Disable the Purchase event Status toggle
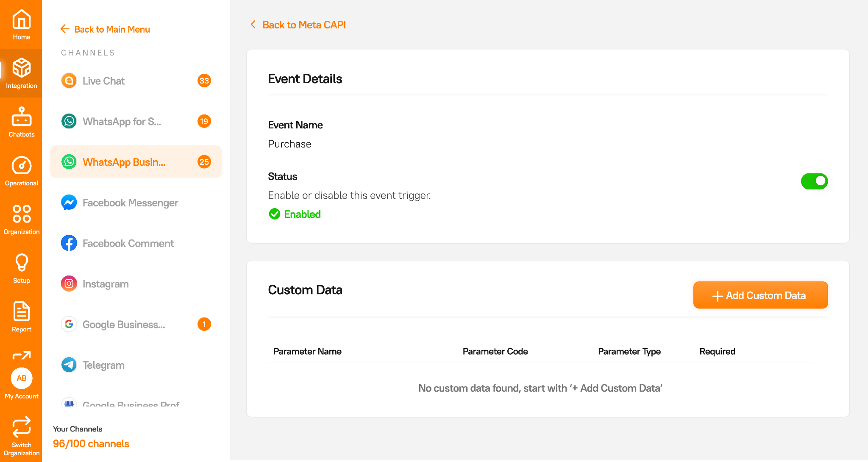This screenshot has width=868, height=462. click(x=814, y=181)
